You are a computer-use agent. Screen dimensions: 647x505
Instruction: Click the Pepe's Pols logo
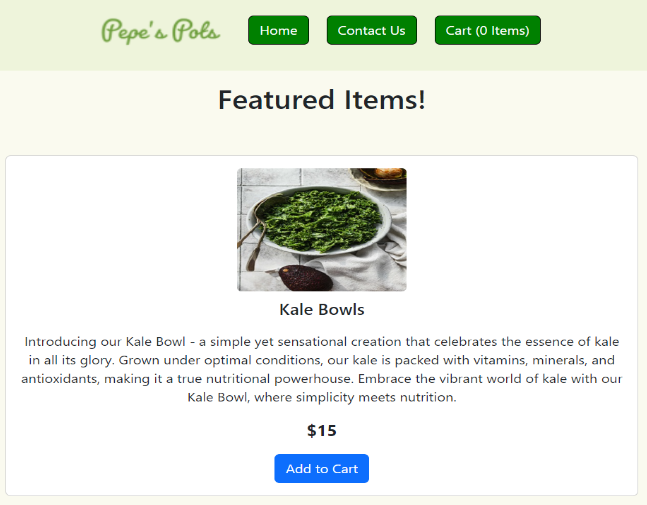pyautogui.click(x=160, y=31)
